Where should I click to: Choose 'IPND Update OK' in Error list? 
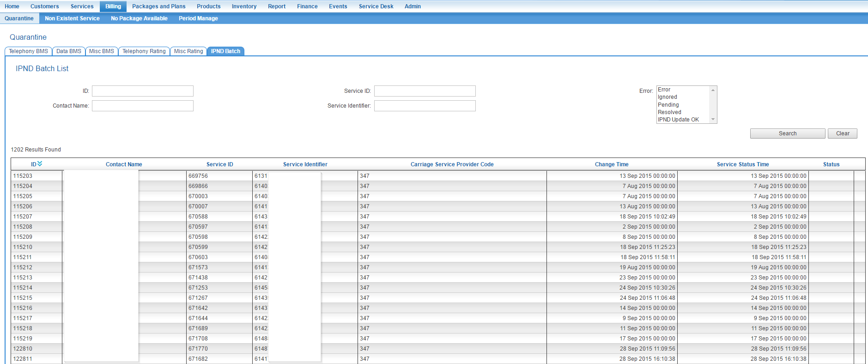pyautogui.click(x=678, y=120)
